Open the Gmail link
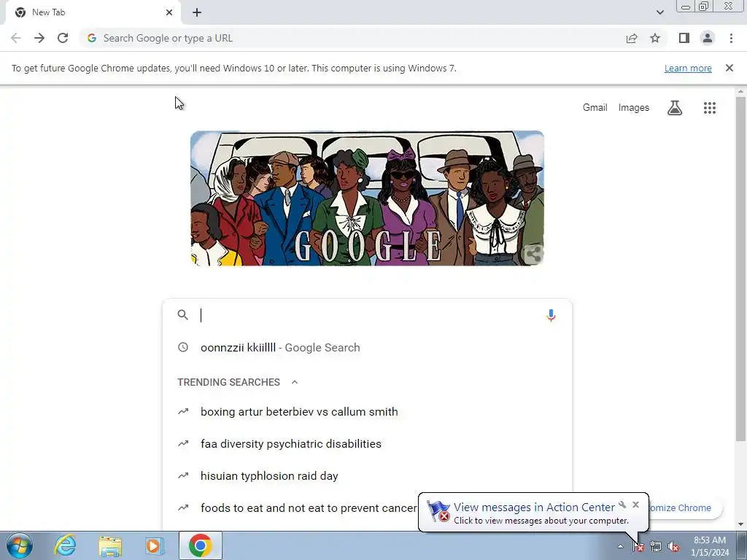Screen dimensions: 747x560 (x=595, y=108)
